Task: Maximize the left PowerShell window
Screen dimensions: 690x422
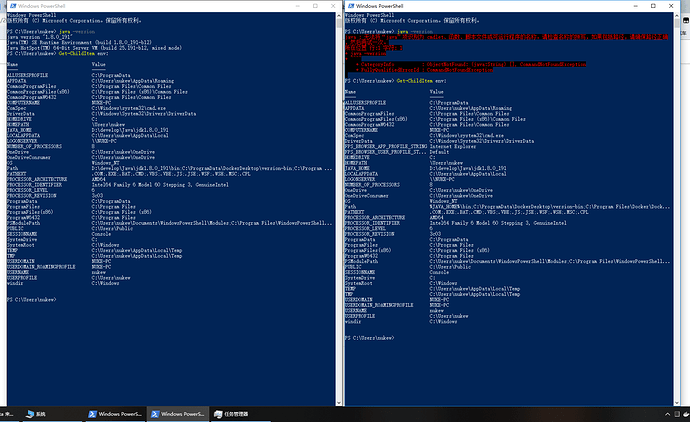Action: (316, 6)
